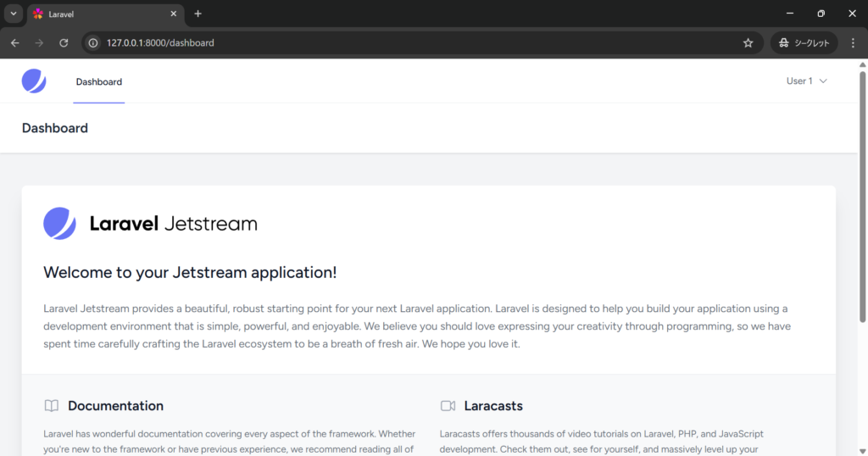
Task: Click the Laravel Jetstream wordmark
Action: [x=173, y=224]
